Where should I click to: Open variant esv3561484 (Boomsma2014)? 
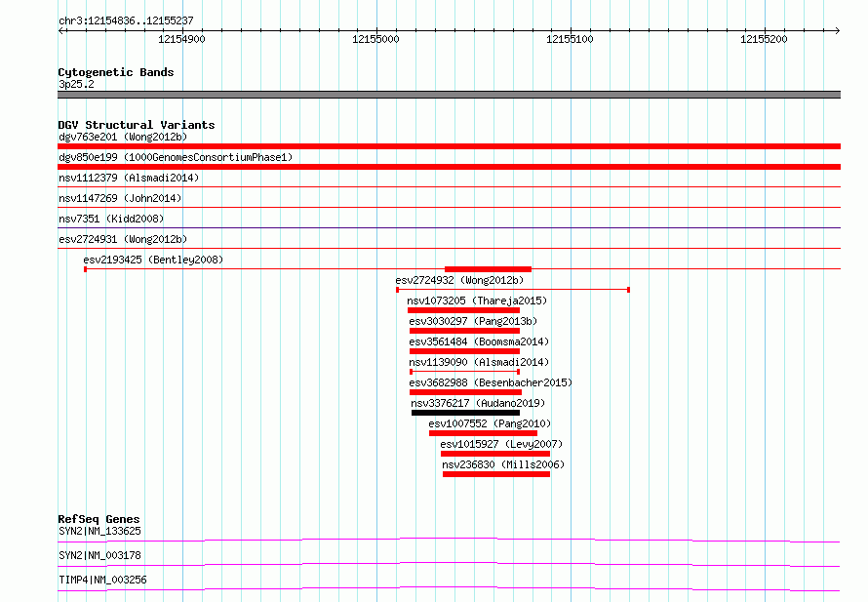tap(479, 341)
